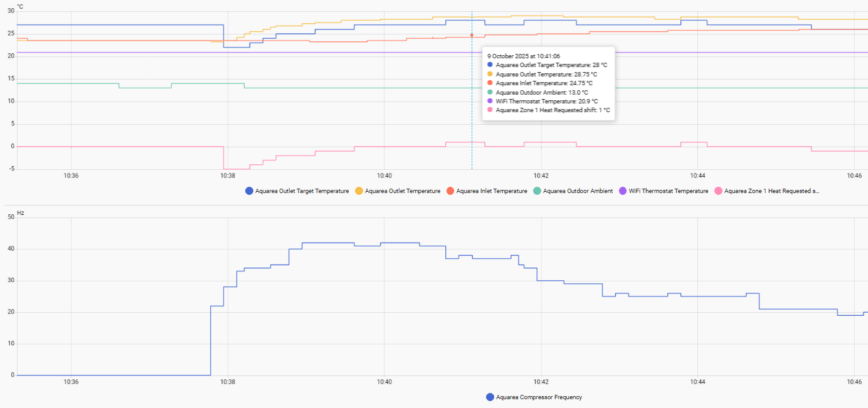Click the 10:40 time label on the temperature chart

pos(384,175)
